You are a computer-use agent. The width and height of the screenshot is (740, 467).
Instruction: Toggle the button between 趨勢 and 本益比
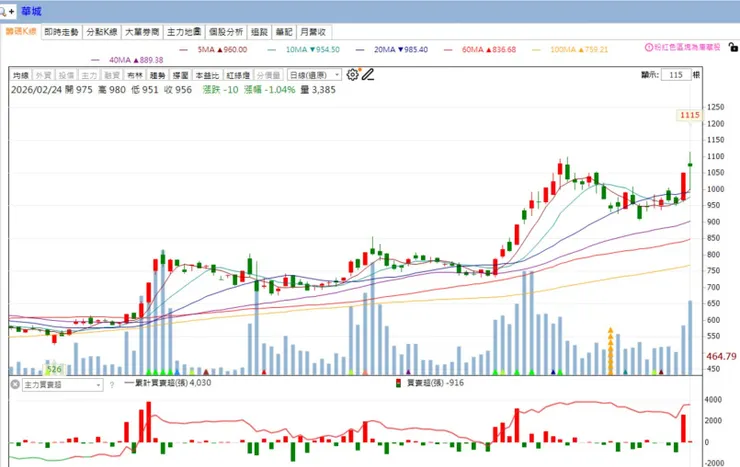point(180,75)
